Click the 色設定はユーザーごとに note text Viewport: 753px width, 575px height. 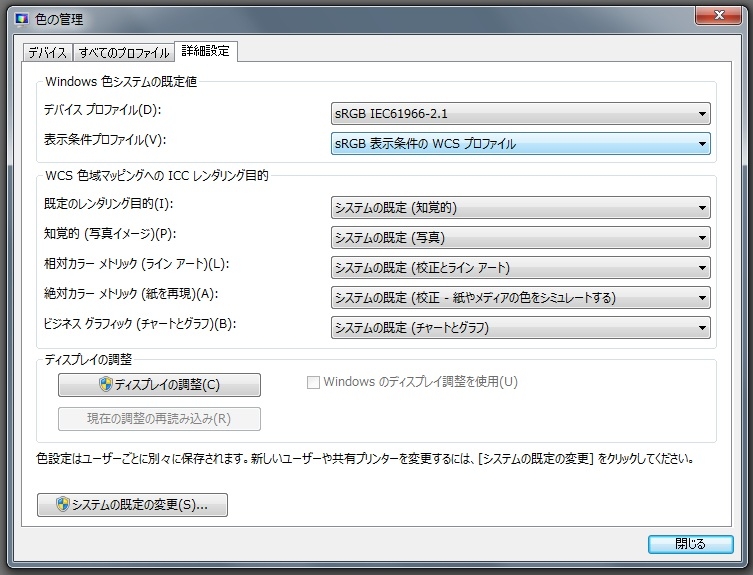click(365, 459)
